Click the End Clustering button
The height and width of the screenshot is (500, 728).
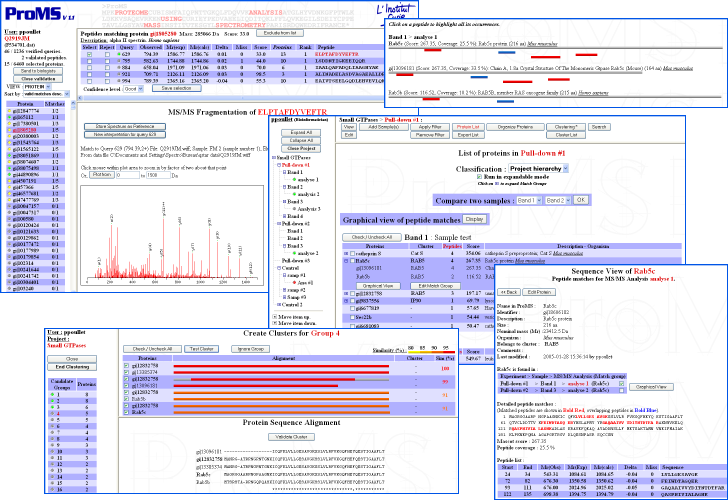pos(72,367)
